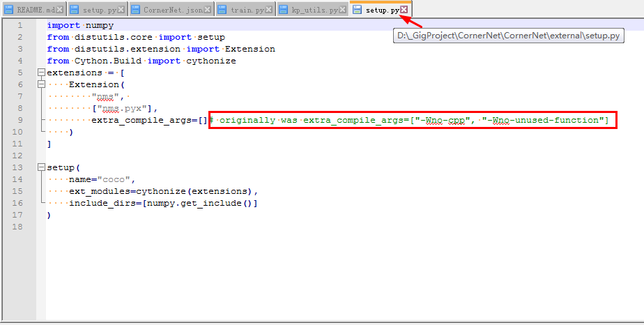Screen dimensions: 644x325
Task: Click the green 'originally was' comment text
Action: 259,121
